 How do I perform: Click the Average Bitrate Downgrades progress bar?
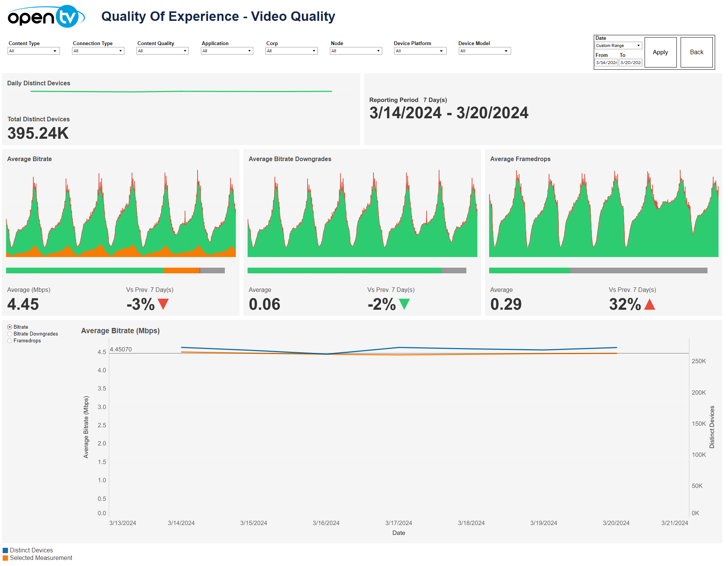click(357, 270)
